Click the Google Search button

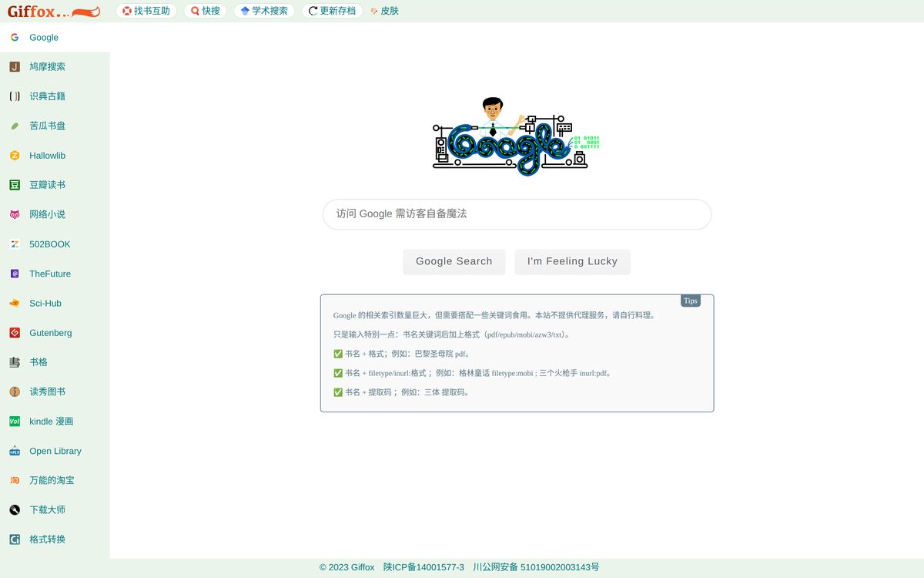tap(454, 261)
